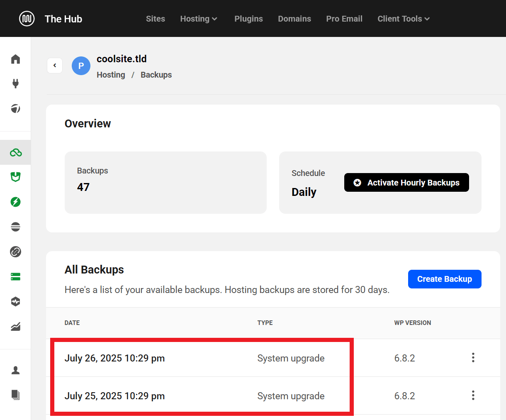Viewport: 506px width, 420px height.
Task: Click the WP VERSION column header
Action: [413, 323]
